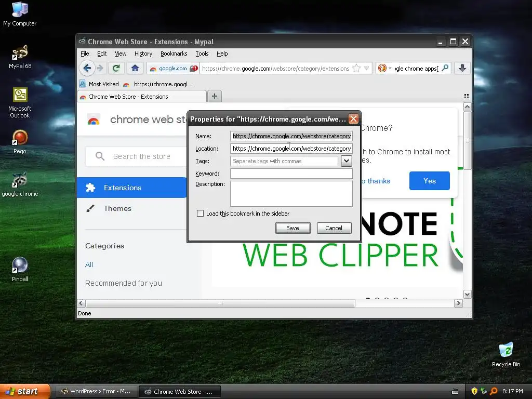Open the https://chrome.googl... bookmark
Viewport: 532px width, 399px height.
[158, 84]
